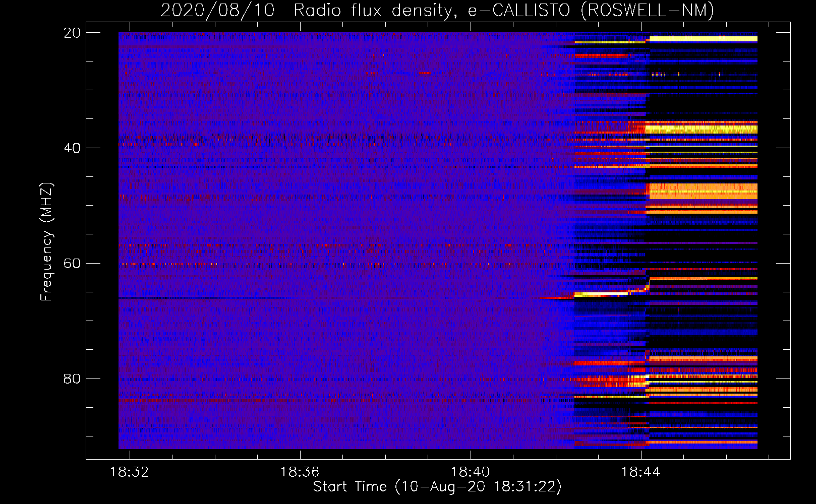Click the 80 frequency tick label
The height and width of the screenshot is (504, 816).
pyautogui.click(x=72, y=379)
